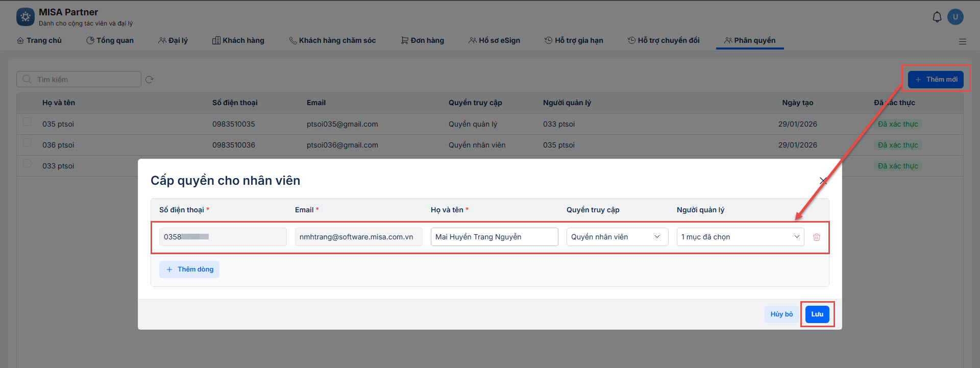Click the Email input in the dialog
Image resolution: width=980 pixels, height=368 pixels.
tap(359, 237)
